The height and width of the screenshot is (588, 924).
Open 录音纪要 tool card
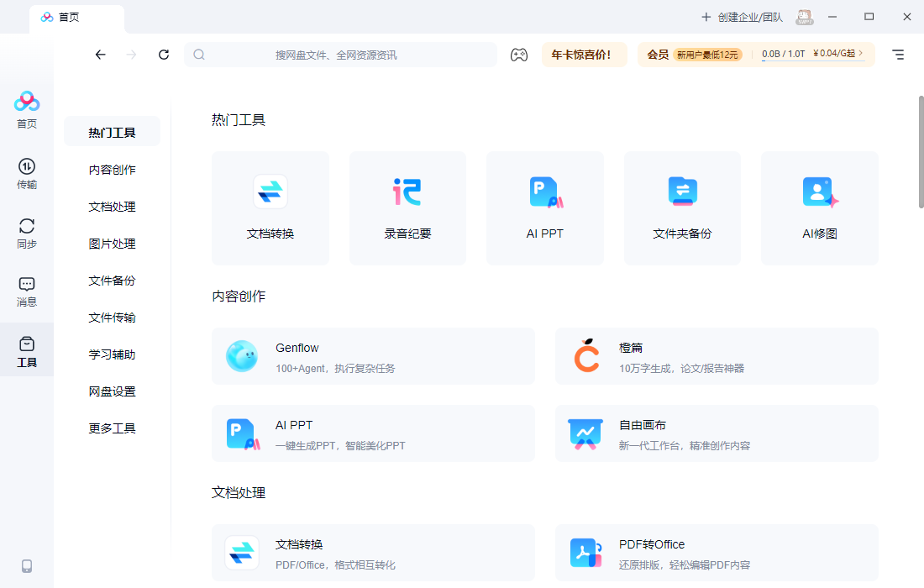pos(407,208)
